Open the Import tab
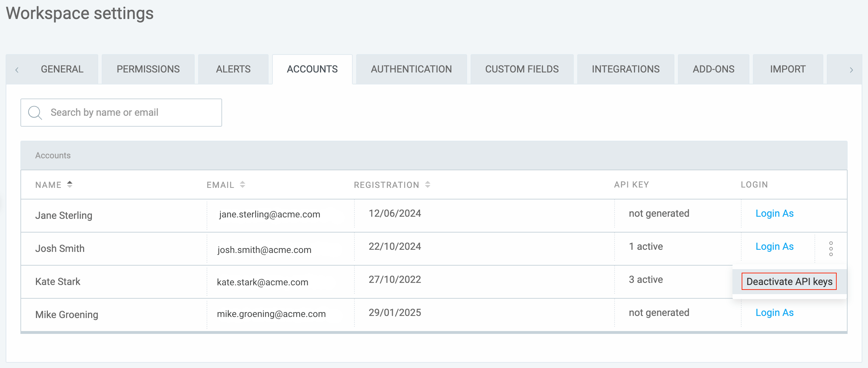Screen dimensions: 868x368 [x=788, y=69]
